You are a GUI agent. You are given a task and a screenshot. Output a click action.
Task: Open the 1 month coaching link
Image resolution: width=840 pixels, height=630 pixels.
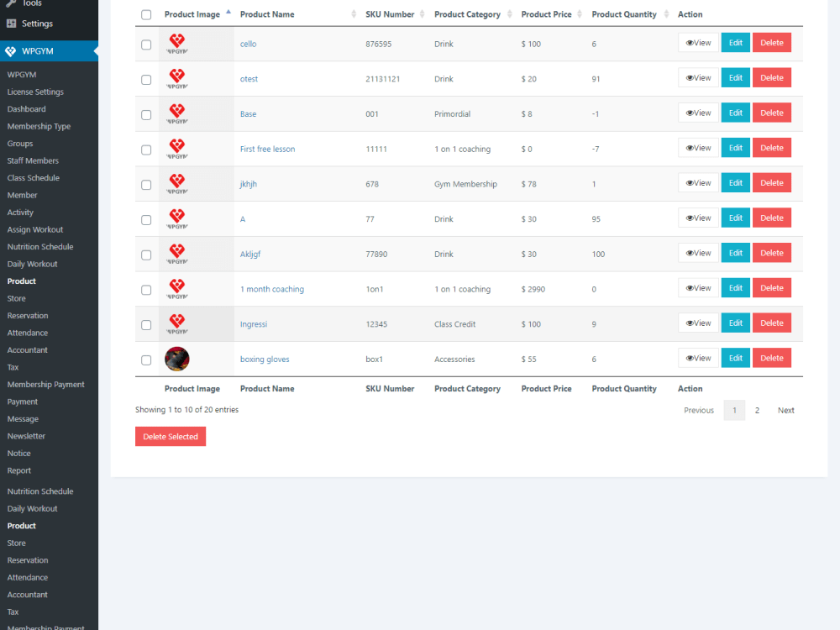point(271,289)
